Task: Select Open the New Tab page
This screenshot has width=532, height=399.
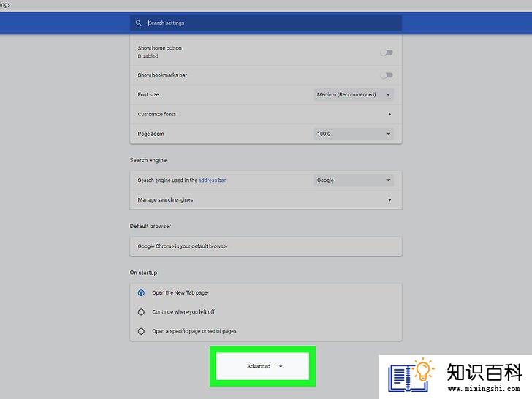Action: coord(141,292)
